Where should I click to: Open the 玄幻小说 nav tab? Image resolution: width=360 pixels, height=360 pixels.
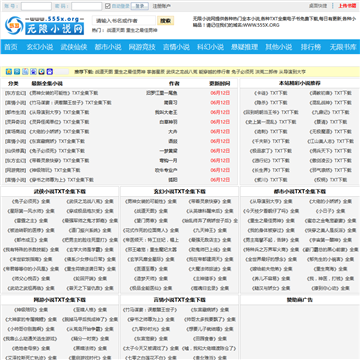pos(40,47)
